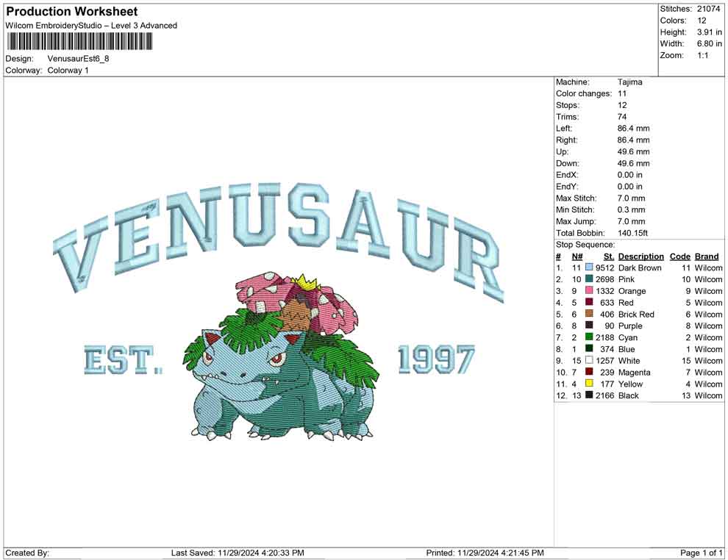This screenshot has height=560, width=728.
Task: Click the design name 'VenusaurEst6_8'
Action: pos(78,59)
